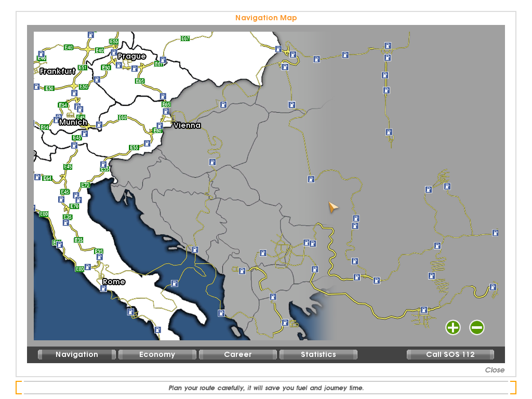Select the Frankfurt city label
Screen dimensions: 532x399
pos(57,71)
